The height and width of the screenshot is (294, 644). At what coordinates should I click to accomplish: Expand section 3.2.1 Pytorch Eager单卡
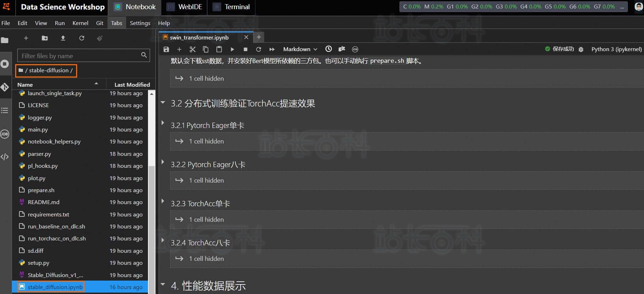pyautogui.click(x=163, y=123)
